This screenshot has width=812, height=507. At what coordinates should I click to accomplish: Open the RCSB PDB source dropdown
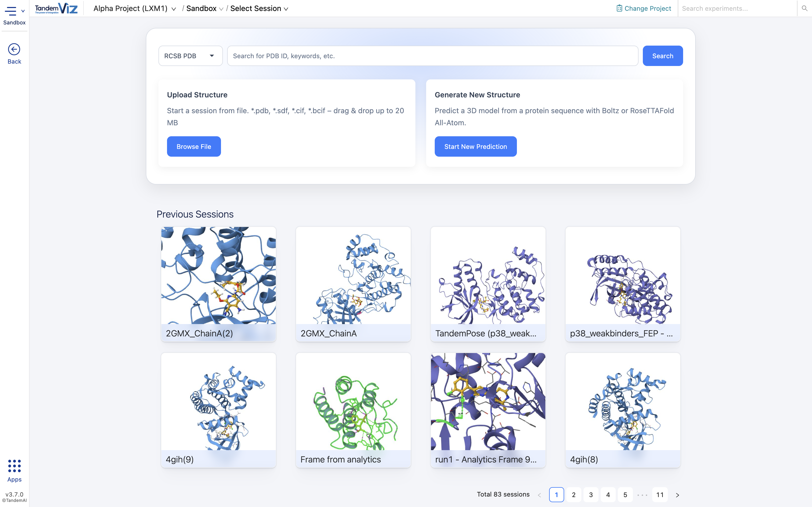(190, 56)
